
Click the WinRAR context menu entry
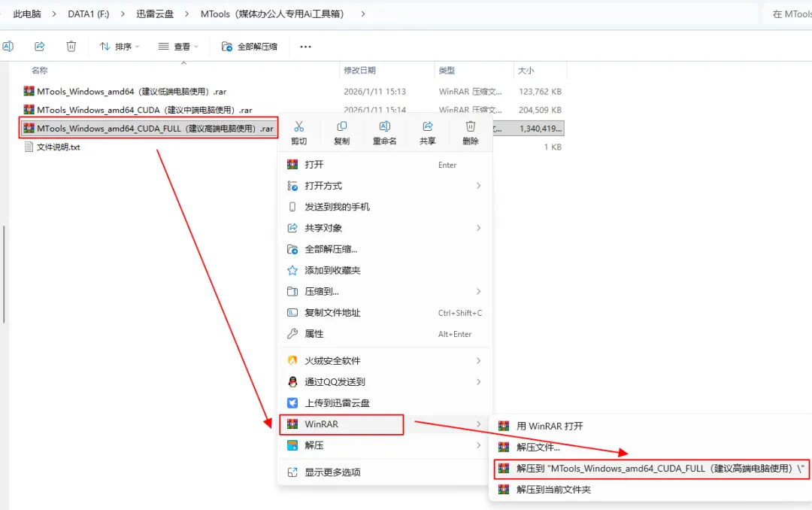pos(385,424)
